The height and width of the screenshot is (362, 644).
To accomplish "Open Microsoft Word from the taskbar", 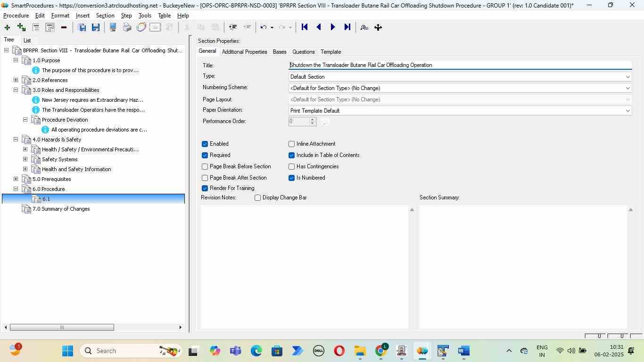I will 463,351.
